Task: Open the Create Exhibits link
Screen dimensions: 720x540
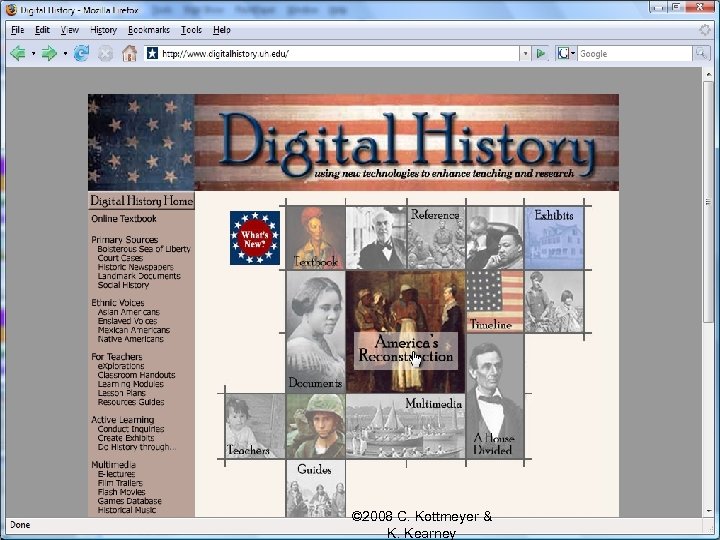Action: click(x=125, y=438)
